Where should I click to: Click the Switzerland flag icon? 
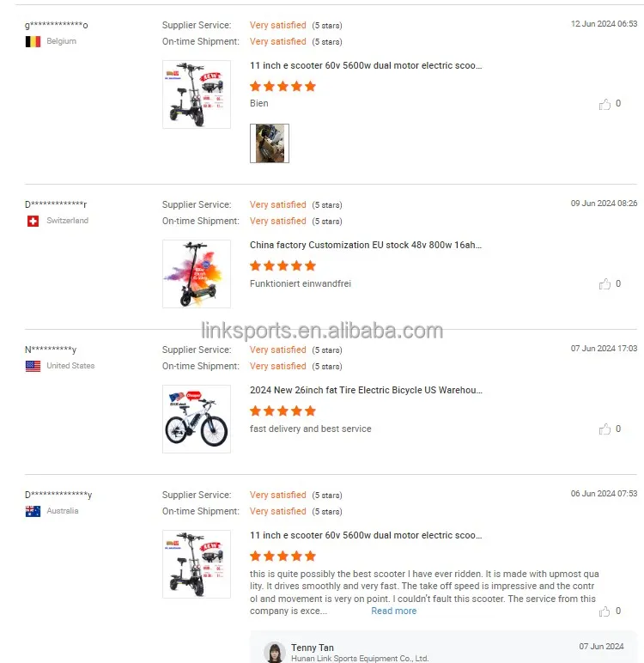pyautogui.click(x=33, y=221)
